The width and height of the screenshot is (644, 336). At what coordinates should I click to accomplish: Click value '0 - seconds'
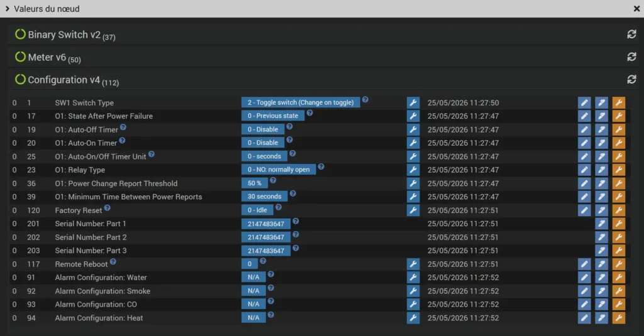[x=264, y=156]
